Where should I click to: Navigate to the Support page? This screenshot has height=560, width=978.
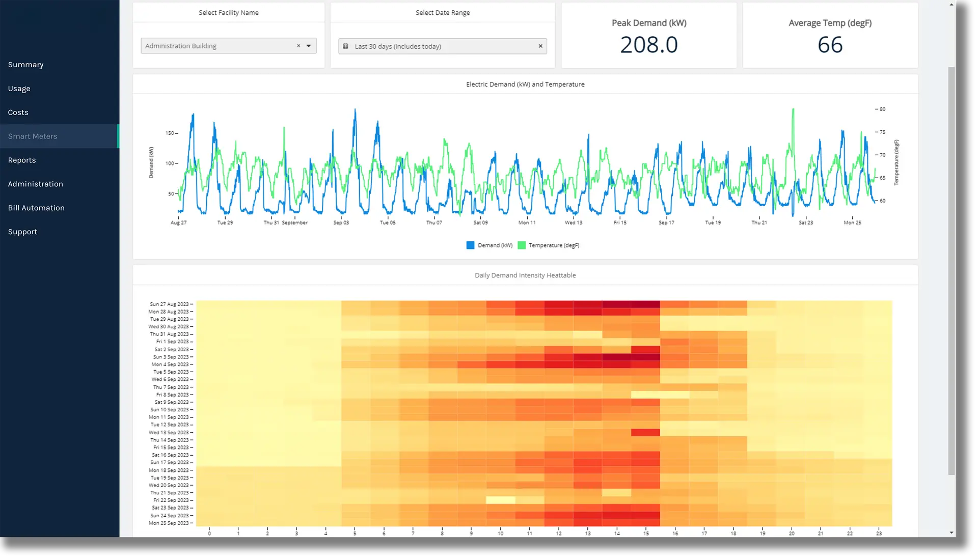(x=22, y=232)
